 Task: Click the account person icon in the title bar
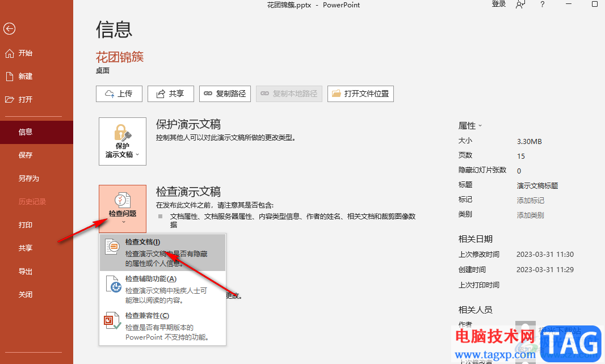(x=520, y=5)
